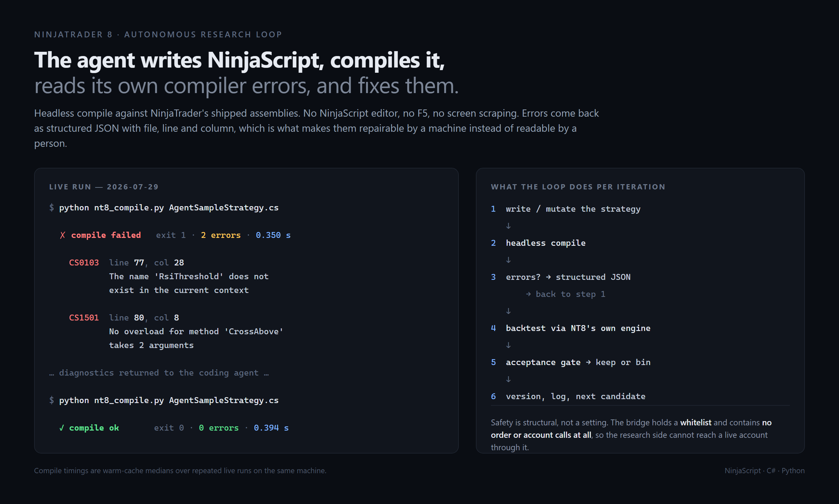Image resolution: width=839 pixels, height=504 pixels.
Task: Click the down arrow below step 4
Action: pyautogui.click(x=509, y=345)
